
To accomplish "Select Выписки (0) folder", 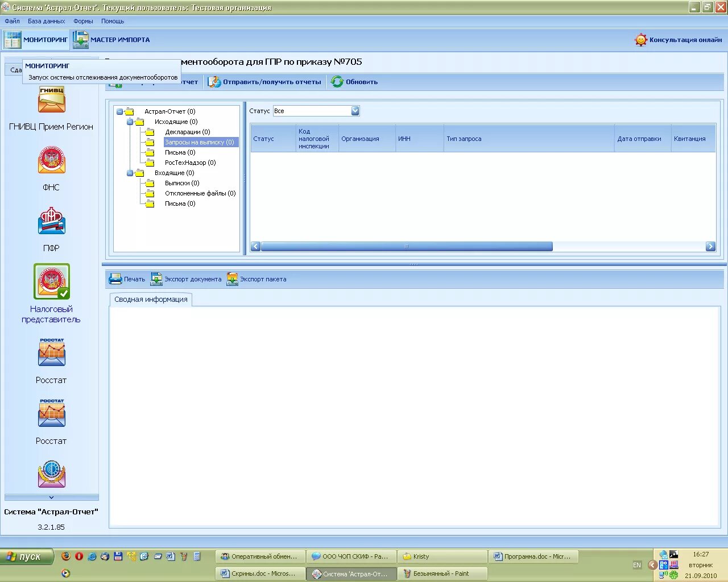I will [182, 183].
